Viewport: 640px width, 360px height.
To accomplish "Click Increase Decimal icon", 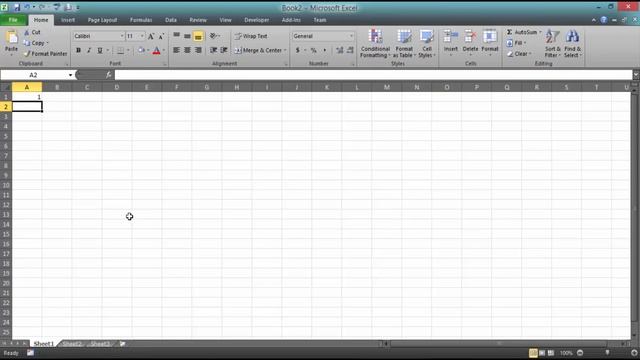I will click(340, 50).
